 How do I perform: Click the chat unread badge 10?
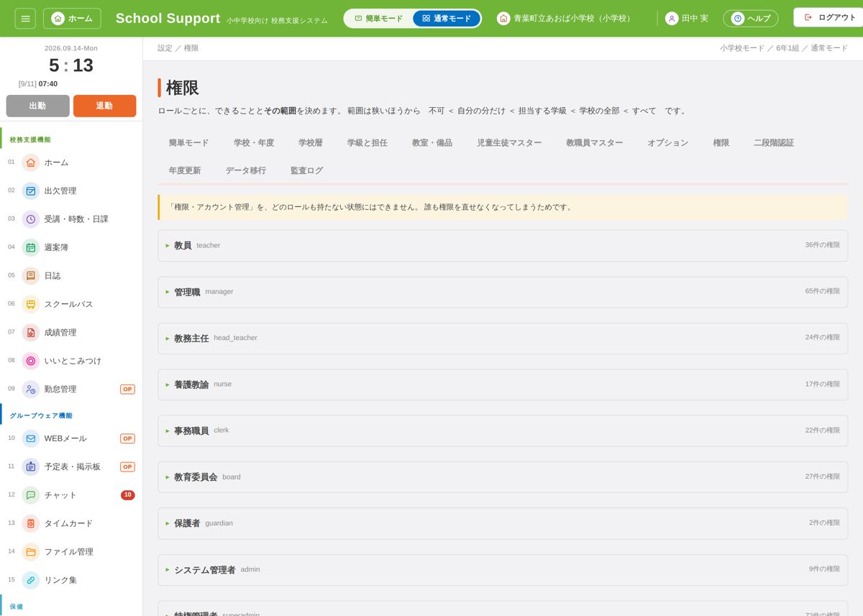coord(127,495)
